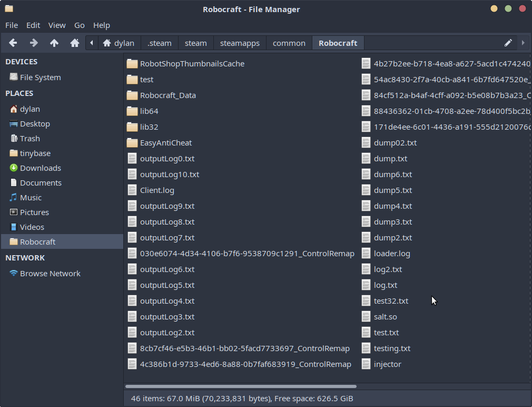Jump to common path segment
Image resolution: width=532 pixels, height=407 pixels.
[x=289, y=43]
